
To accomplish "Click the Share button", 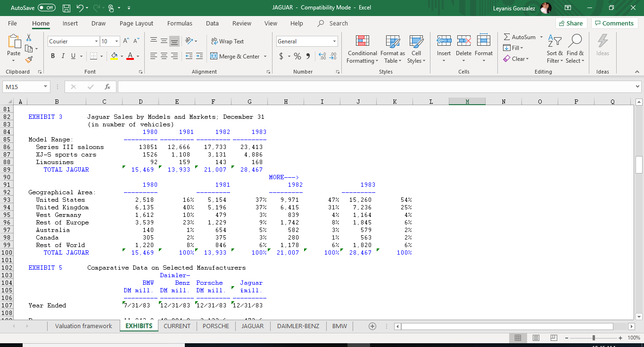I will (571, 23).
